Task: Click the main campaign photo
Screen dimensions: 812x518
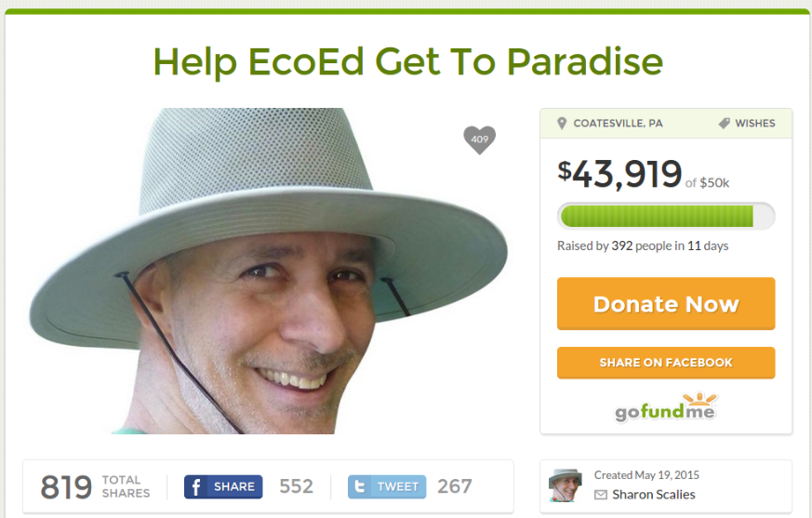Action: point(268,271)
